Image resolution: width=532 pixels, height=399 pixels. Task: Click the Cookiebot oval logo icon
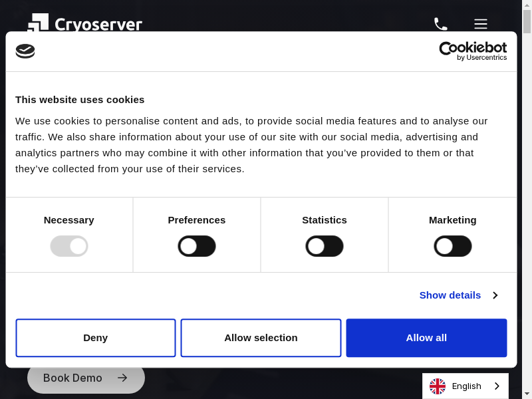[25, 51]
